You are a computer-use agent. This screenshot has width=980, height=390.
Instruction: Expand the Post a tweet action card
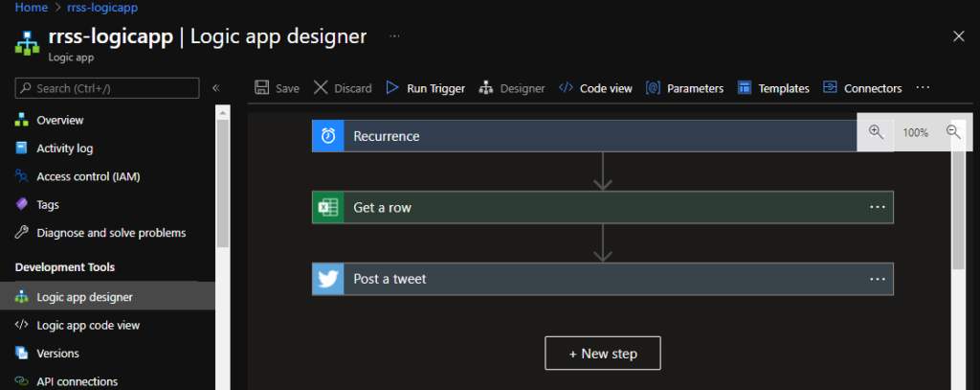[x=603, y=279]
